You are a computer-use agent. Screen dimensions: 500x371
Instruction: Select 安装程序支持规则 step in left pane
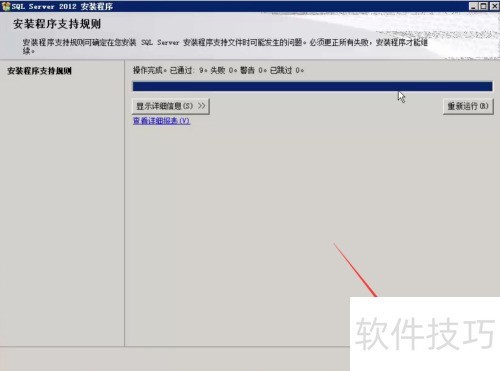[39, 71]
